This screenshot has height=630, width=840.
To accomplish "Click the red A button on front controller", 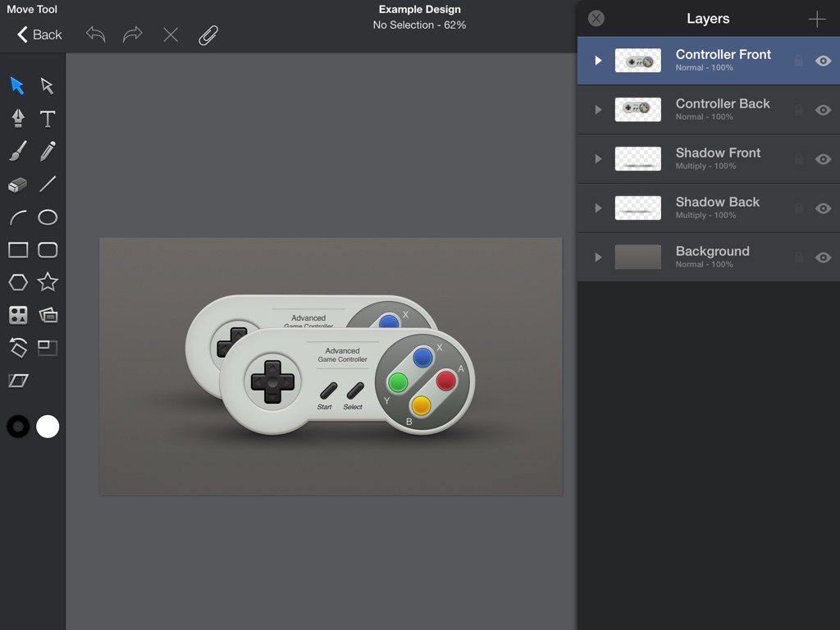I will coord(445,381).
